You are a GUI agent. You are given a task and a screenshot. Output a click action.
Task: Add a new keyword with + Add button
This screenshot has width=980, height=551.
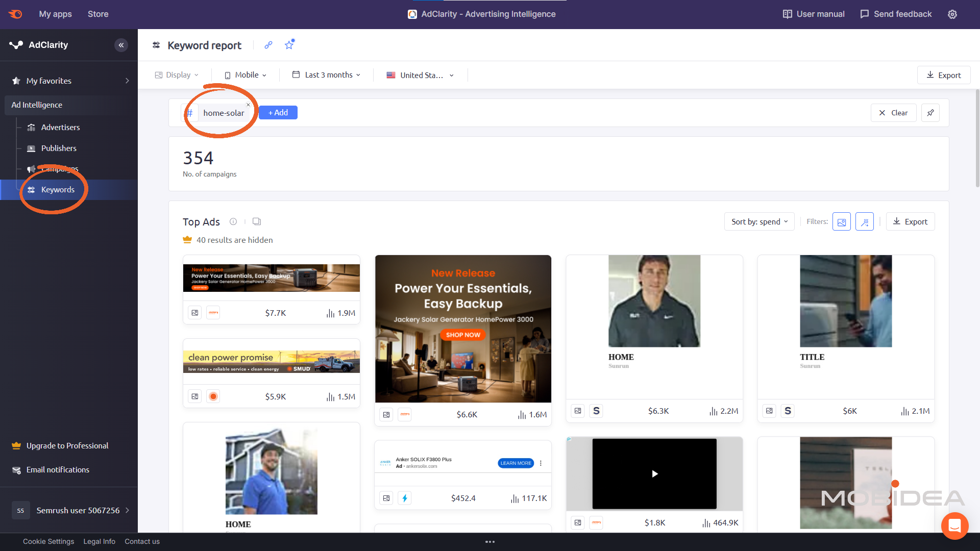(278, 112)
